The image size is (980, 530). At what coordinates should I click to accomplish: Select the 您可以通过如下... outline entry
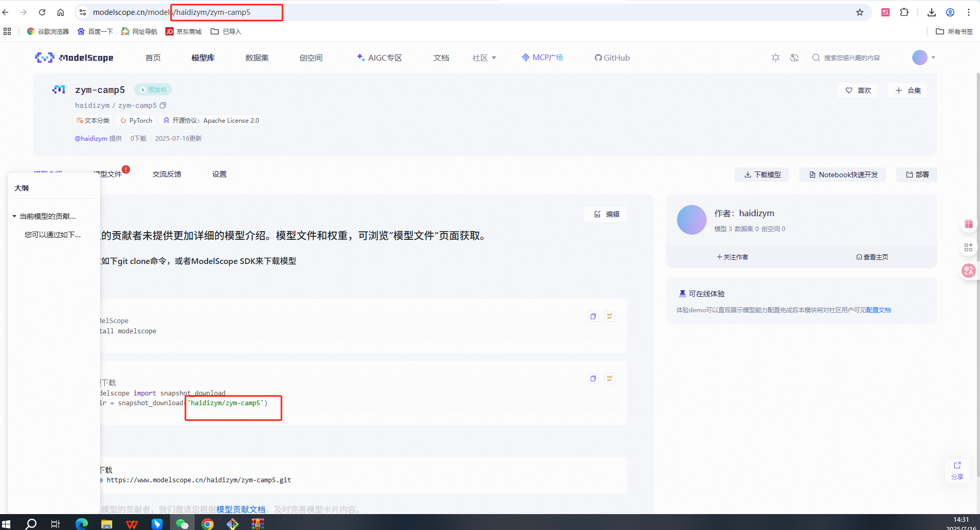[52, 235]
